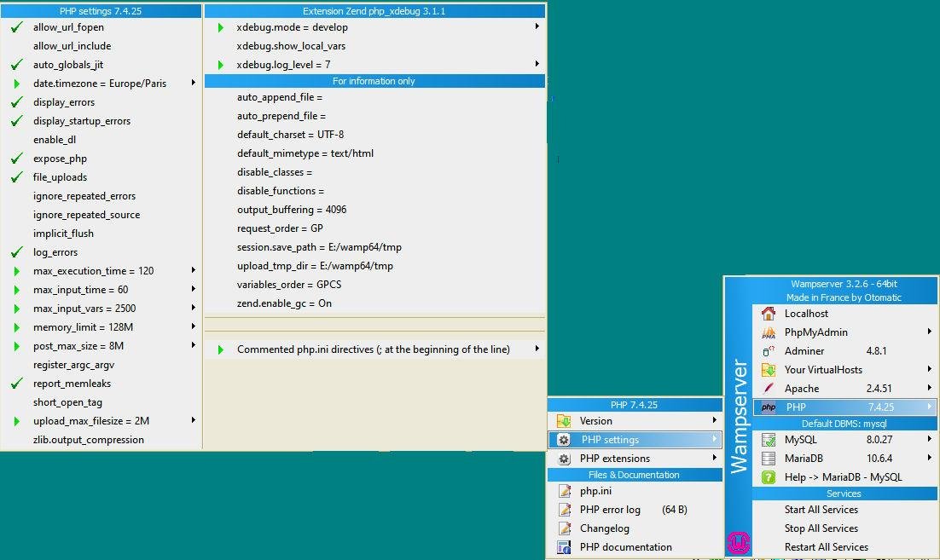The width and height of the screenshot is (940, 560).
Task: Click the PHP extensions gear icon
Action: point(564,459)
